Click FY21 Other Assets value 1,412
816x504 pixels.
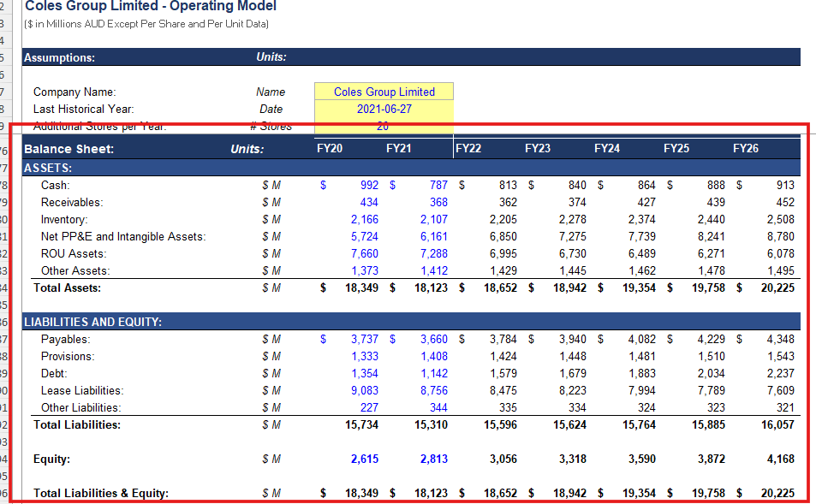(434, 271)
